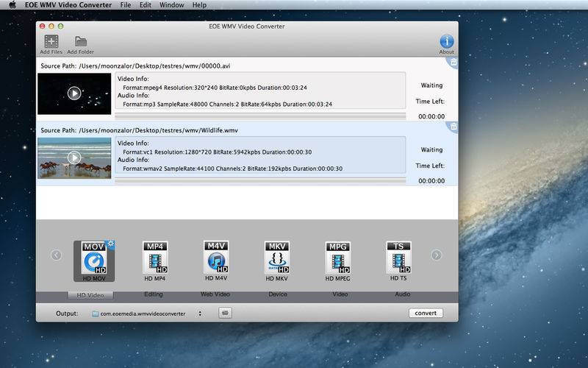Click the vc1 1280*720 video info line
The image size is (588, 368).
click(x=217, y=152)
